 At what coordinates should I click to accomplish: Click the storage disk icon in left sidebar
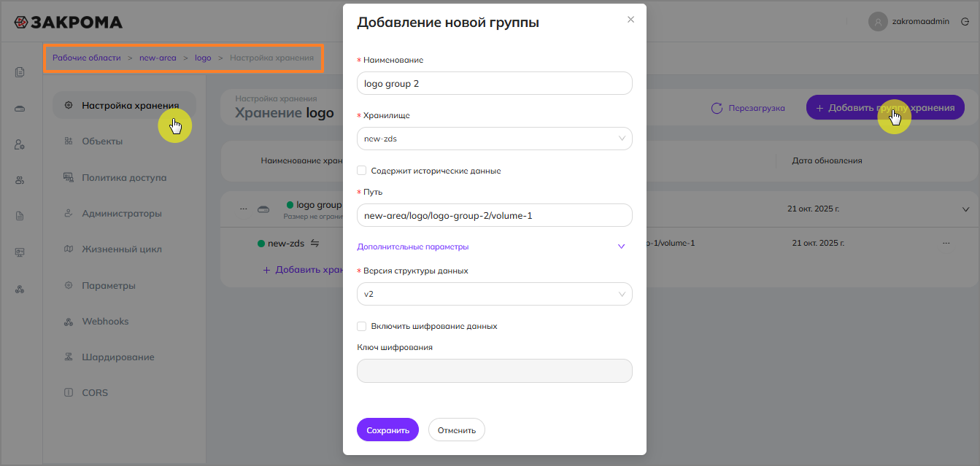(20, 109)
